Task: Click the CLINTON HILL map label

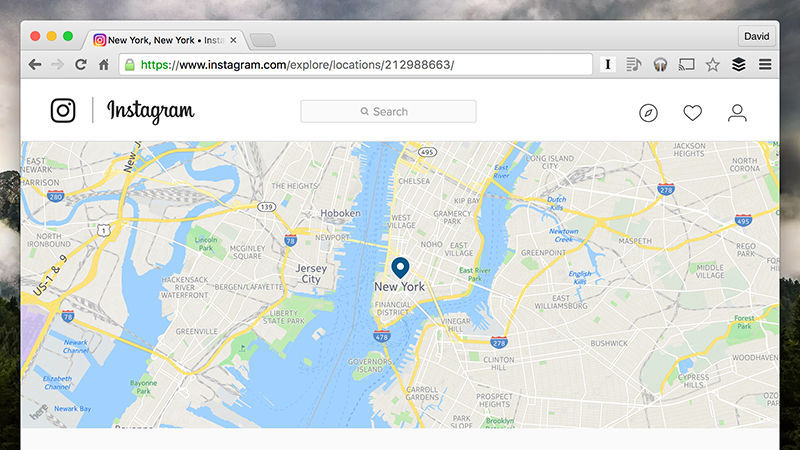Action: point(498,363)
